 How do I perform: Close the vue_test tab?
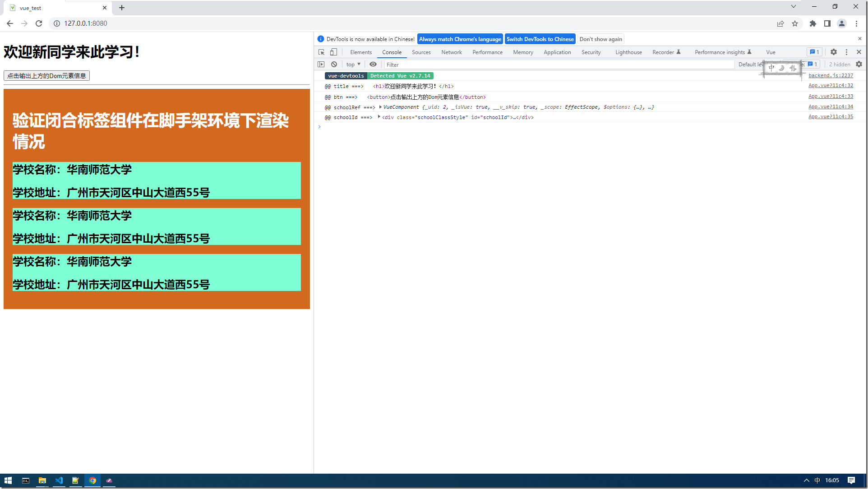tap(105, 8)
